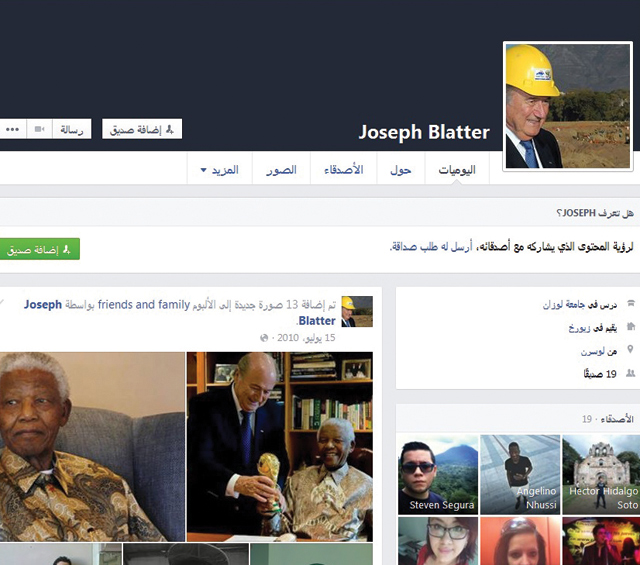Click Joseph Blatter's profile picture
The height and width of the screenshot is (565, 640).
(568, 106)
